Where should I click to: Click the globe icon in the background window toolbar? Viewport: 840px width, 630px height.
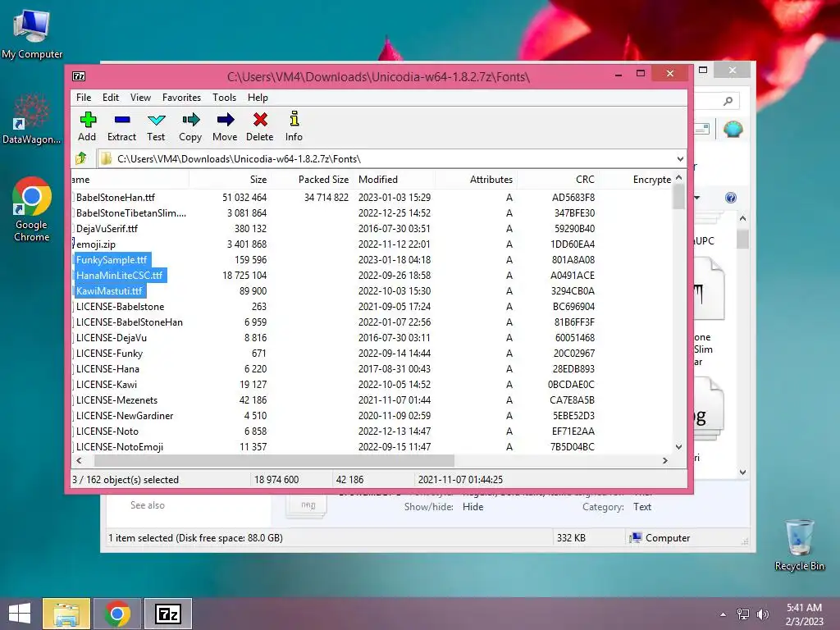[x=733, y=129]
